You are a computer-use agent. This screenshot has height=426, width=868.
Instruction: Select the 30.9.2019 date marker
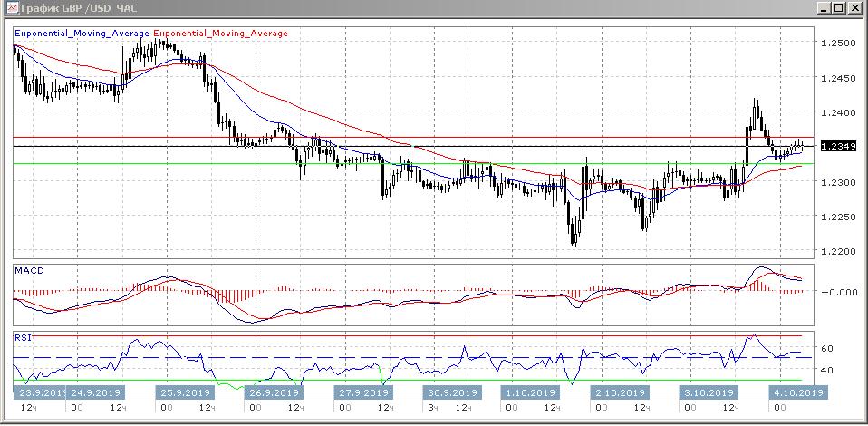(x=450, y=392)
